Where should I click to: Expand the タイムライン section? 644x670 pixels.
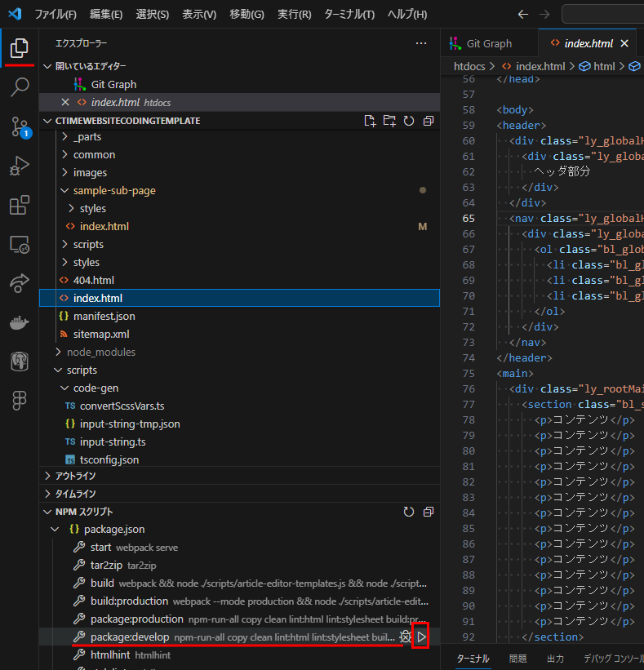(239, 494)
